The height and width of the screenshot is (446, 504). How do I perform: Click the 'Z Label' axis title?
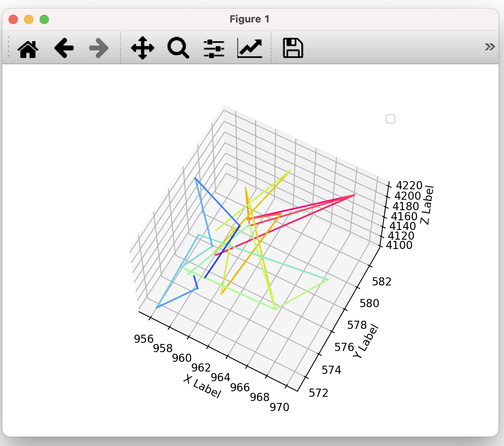point(427,205)
